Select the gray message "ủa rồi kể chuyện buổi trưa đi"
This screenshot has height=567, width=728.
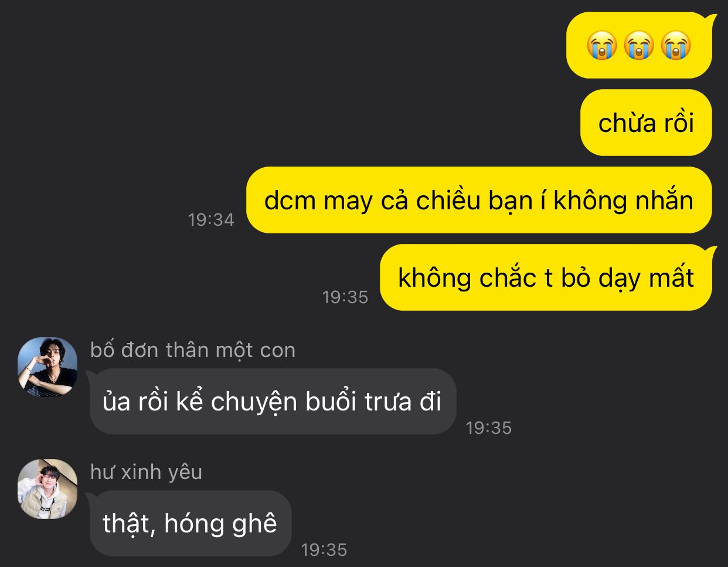coord(273,402)
